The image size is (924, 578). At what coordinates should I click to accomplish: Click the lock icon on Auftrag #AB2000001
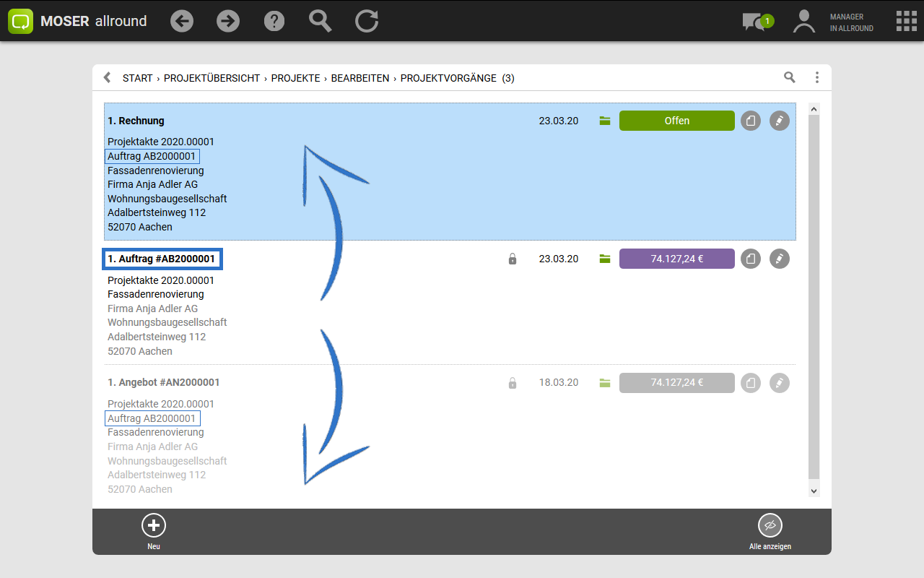pos(513,259)
